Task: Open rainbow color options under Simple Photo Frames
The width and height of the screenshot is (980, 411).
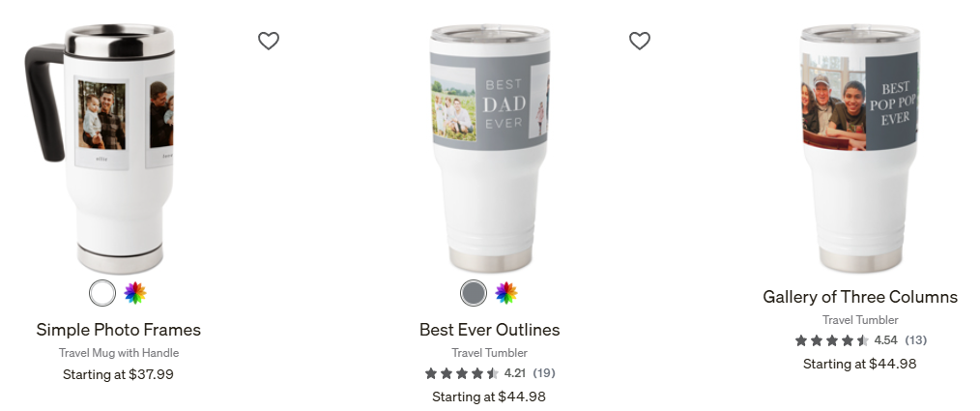Action: [x=135, y=293]
